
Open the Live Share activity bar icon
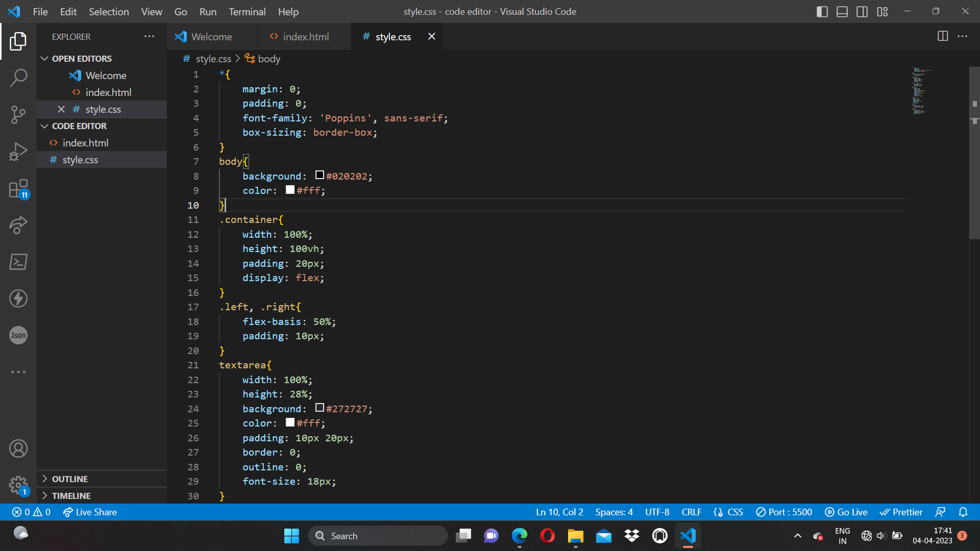pos(18,225)
